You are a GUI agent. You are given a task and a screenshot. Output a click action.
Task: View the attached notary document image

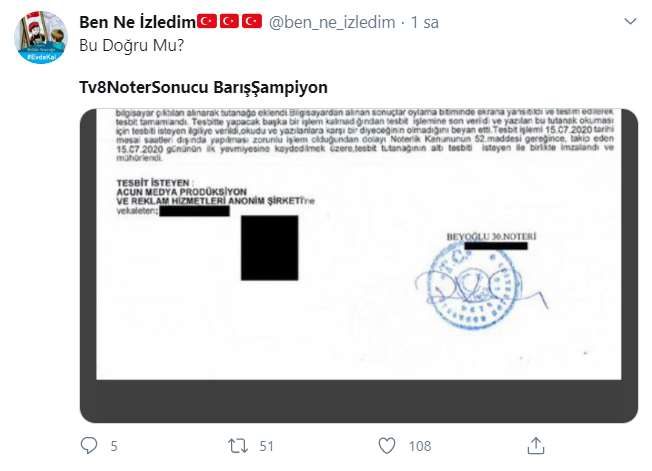pyautogui.click(x=358, y=266)
